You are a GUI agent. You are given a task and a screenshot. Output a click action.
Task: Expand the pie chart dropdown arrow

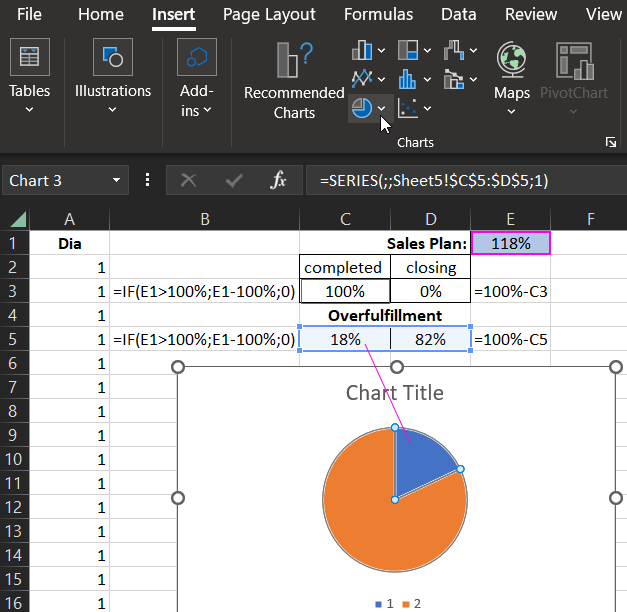pos(382,108)
